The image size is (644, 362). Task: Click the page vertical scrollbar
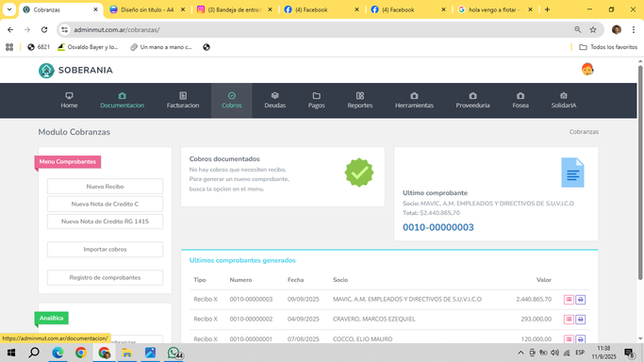pyautogui.click(x=640, y=173)
